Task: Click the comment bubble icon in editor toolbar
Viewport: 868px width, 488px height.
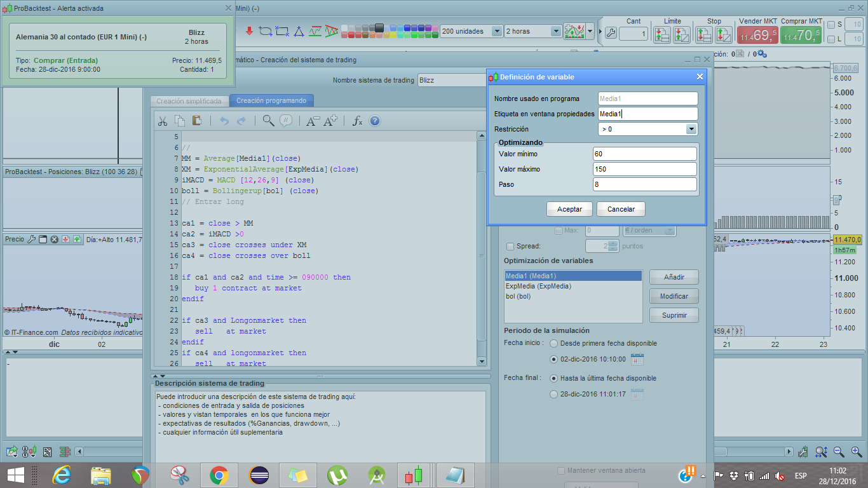Action: (x=286, y=121)
